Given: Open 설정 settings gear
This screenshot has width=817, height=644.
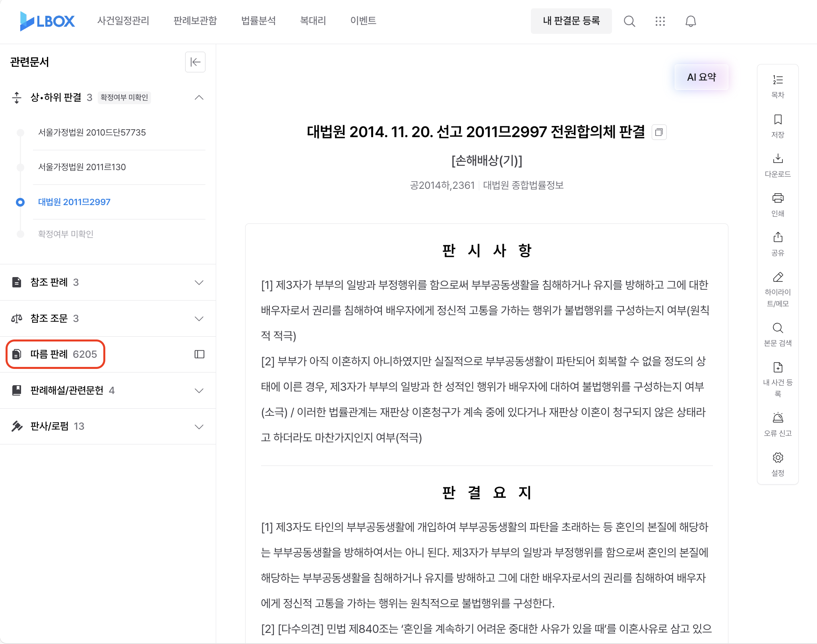Looking at the screenshot, I should tap(778, 464).
